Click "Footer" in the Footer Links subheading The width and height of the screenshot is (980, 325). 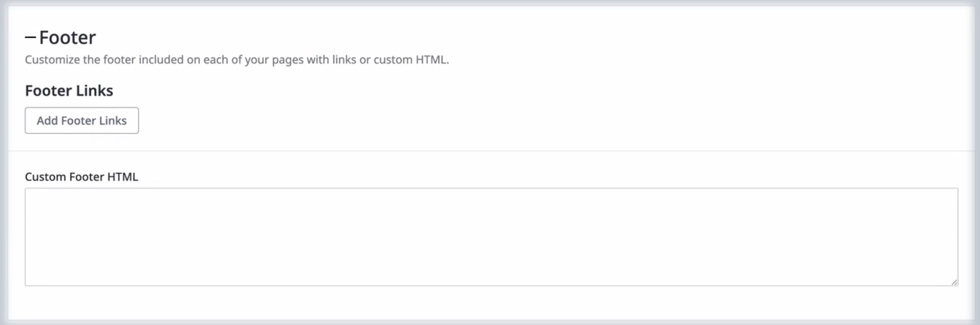pos(48,91)
